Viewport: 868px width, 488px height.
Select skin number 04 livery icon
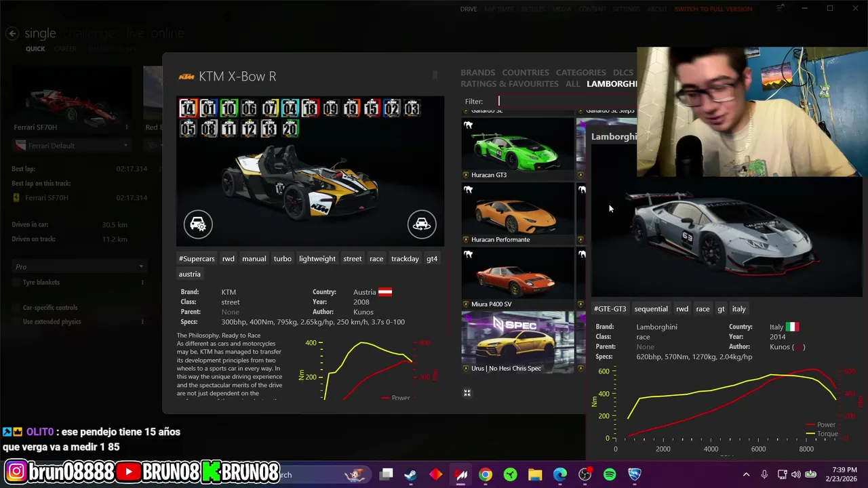pyautogui.click(x=290, y=108)
